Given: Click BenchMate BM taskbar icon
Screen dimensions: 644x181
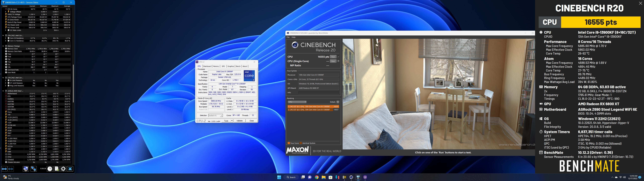Looking at the screenshot, I should (x=344, y=177).
